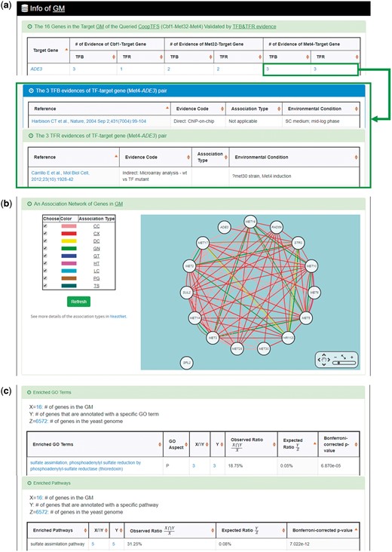
Task: Sort TFB column under Cbf1-Target Gene evidence
Action: click(113, 57)
